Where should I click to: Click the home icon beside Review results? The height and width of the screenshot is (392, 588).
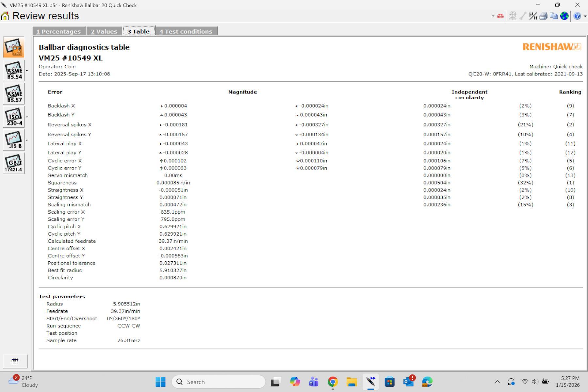pyautogui.click(x=5, y=16)
